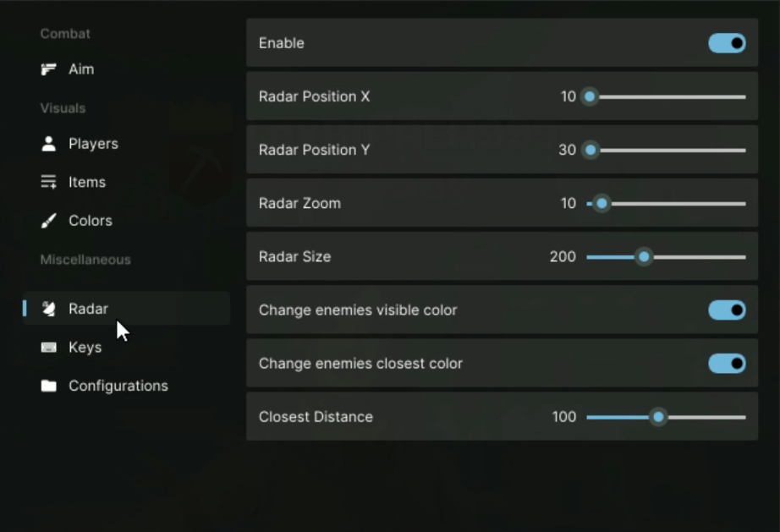Open the Configurations page
Screen dimensions: 780x532
(118, 386)
